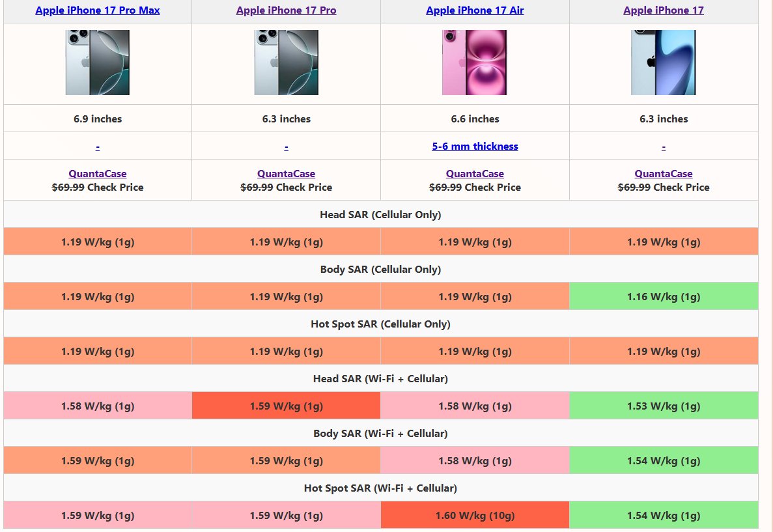773x532 pixels.
Task: Click the pink iPhone 17 Air image
Action: 475,63
